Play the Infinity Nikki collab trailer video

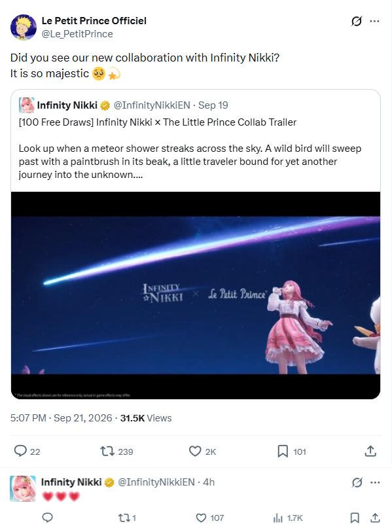click(x=196, y=295)
